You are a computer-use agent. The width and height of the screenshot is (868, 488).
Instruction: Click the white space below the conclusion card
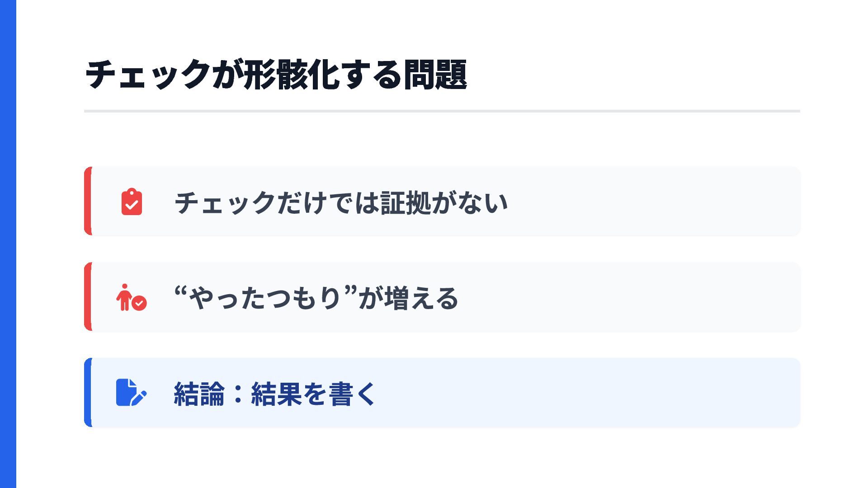tap(442, 457)
